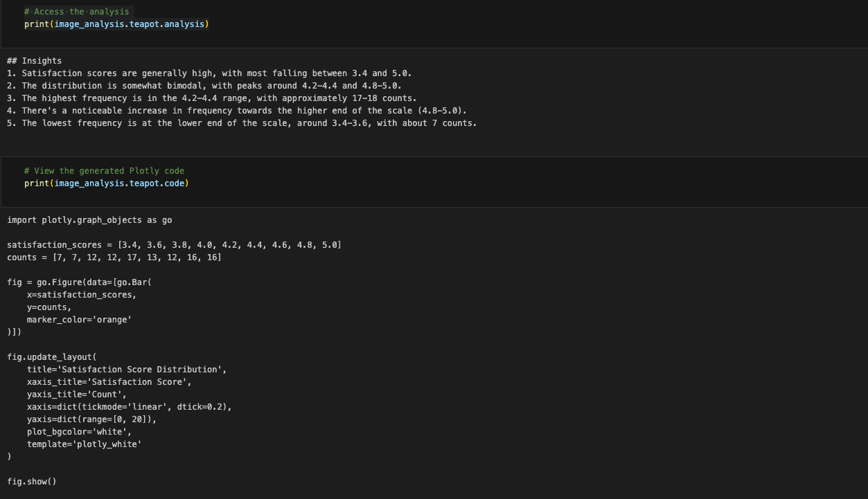Image resolution: width=868 pixels, height=499 pixels.
Task: Click the '# View the generated Plotly code' comment
Action: click(x=104, y=171)
